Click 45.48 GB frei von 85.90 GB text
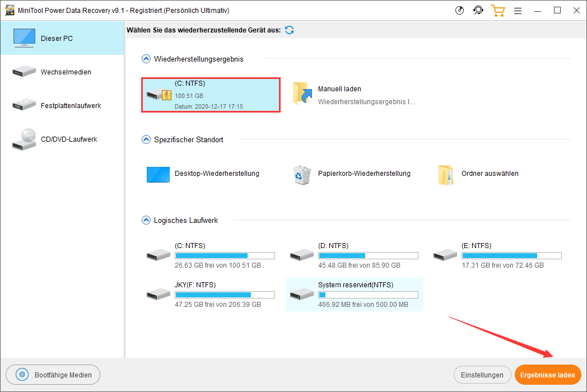 point(359,265)
